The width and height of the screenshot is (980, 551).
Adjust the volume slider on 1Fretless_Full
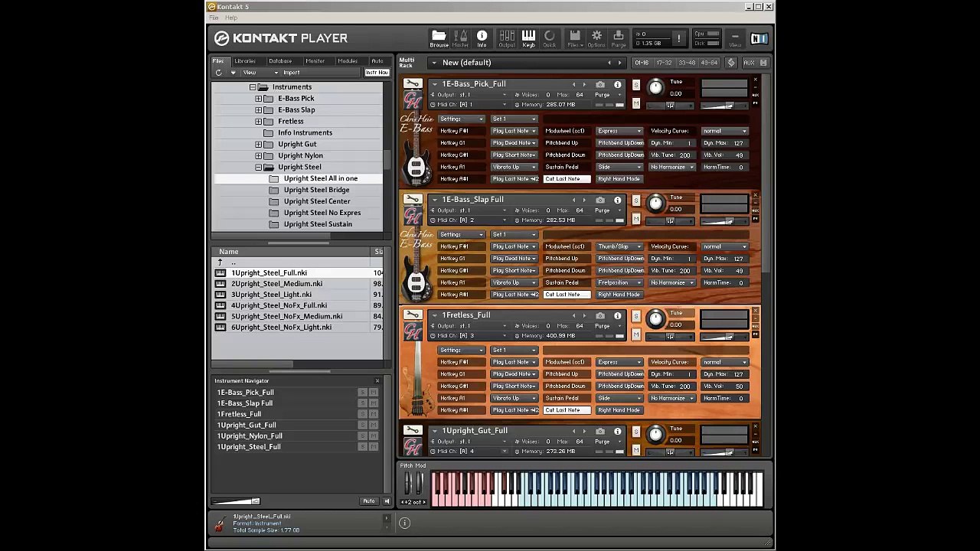(724, 337)
